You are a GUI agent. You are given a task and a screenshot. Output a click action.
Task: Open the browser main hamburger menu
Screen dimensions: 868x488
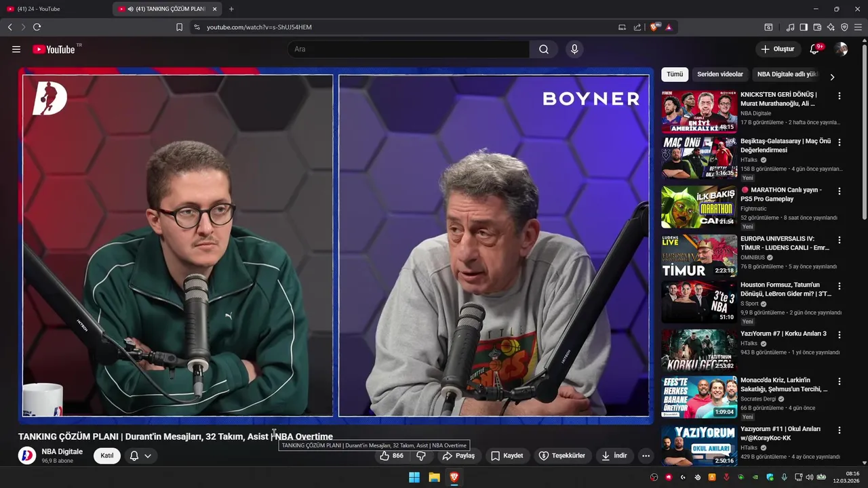click(858, 27)
